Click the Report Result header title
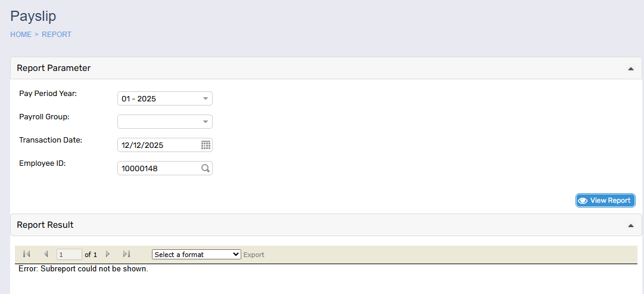 click(x=45, y=225)
